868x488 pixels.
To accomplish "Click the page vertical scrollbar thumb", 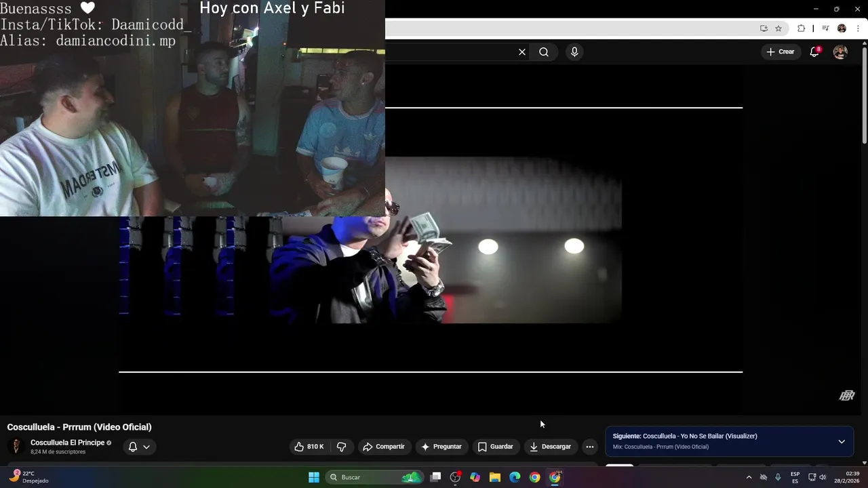I will pyautogui.click(x=865, y=95).
